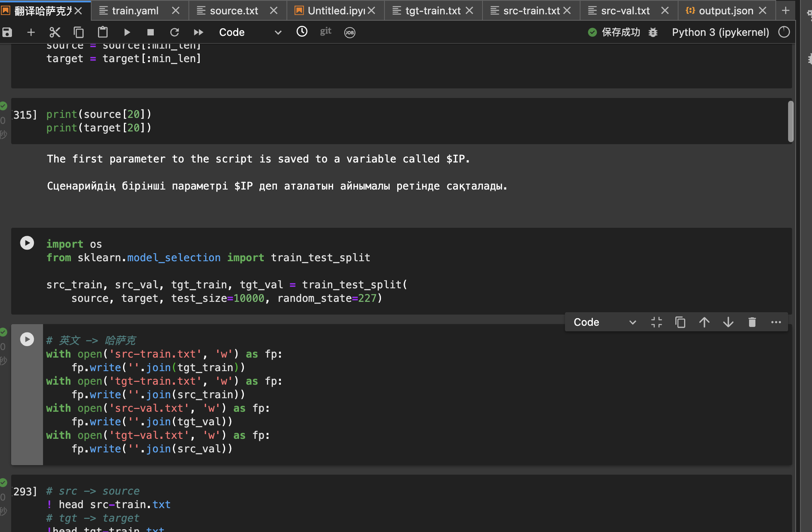Open a new launcher tab with plus

(786, 10)
